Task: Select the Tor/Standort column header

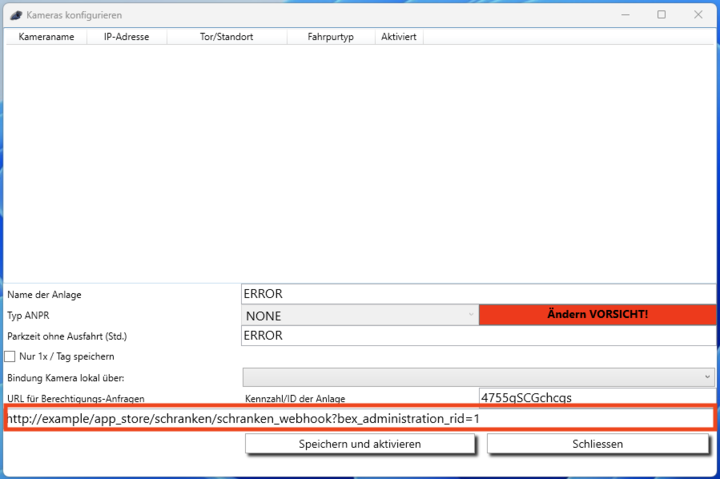Action: [x=226, y=37]
